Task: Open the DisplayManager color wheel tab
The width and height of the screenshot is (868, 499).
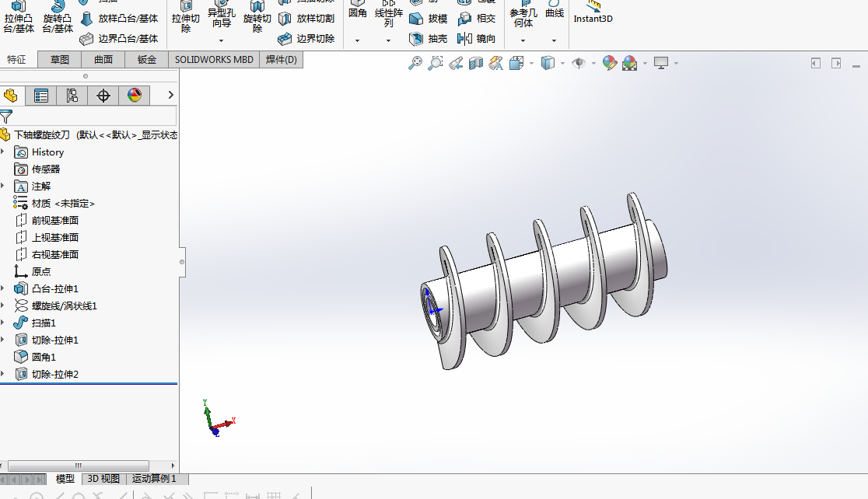Action: pyautogui.click(x=134, y=96)
